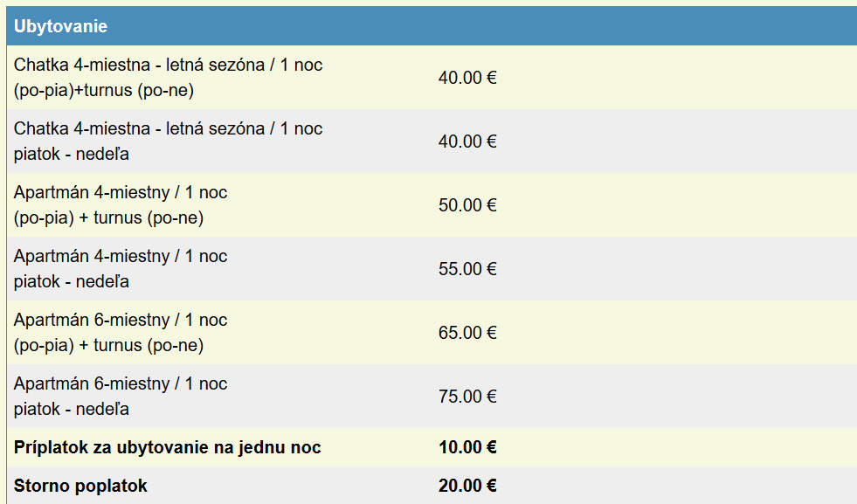Click the 75.00 € price
Image resolution: width=857 pixels, height=504 pixels.
tap(467, 397)
